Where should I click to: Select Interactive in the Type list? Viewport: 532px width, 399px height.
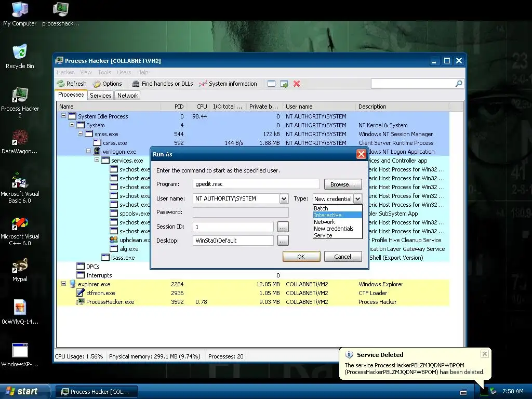tap(338, 215)
